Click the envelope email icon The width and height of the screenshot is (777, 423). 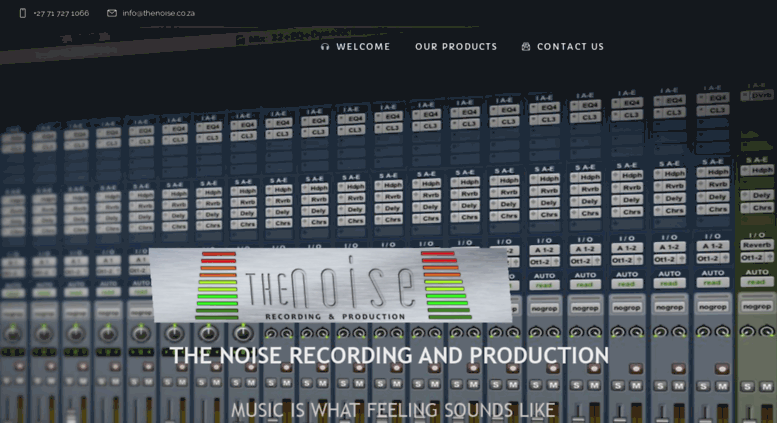pyautogui.click(x=112, y=13)
